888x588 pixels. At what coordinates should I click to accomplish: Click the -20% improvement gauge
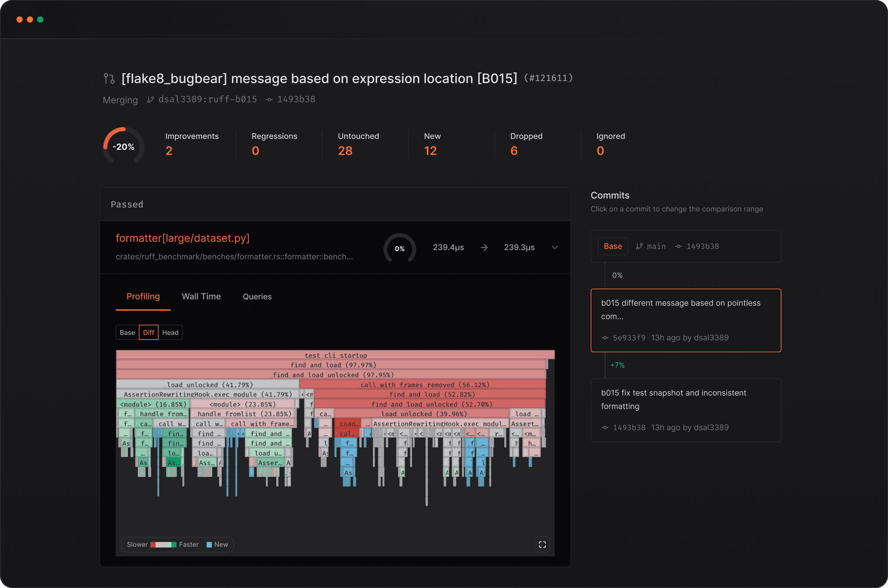coord(123,146)
